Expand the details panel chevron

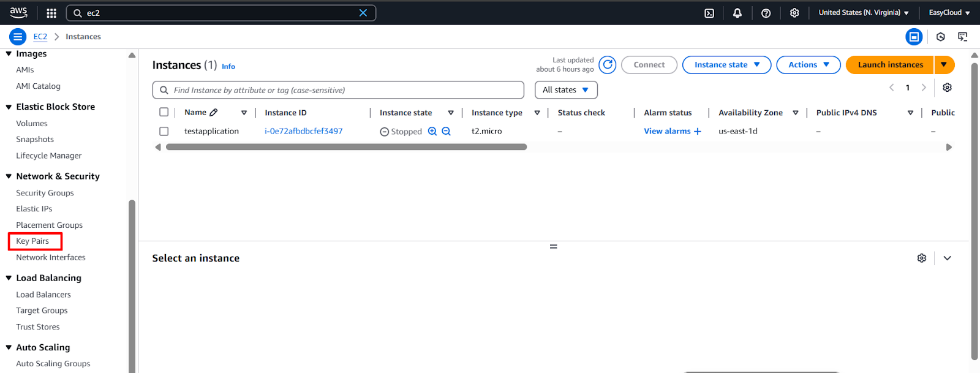click(x=948, y=258)
